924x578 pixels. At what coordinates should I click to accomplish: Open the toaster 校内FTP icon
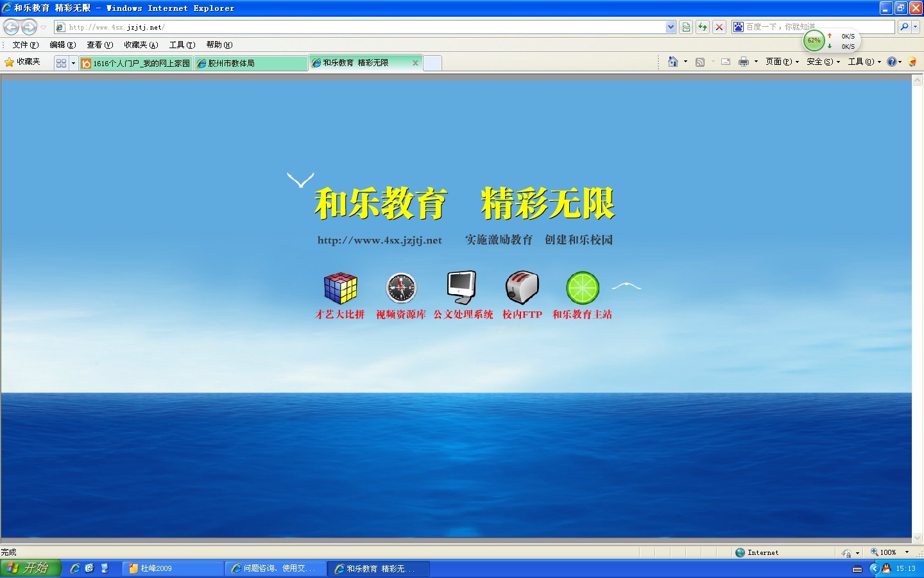[x=522, y=287]
